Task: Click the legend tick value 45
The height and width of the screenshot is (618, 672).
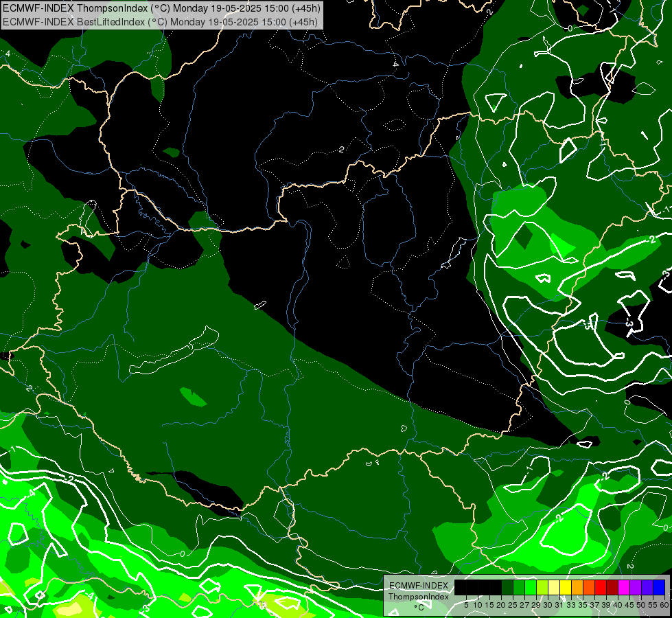Action: point(629,605)
